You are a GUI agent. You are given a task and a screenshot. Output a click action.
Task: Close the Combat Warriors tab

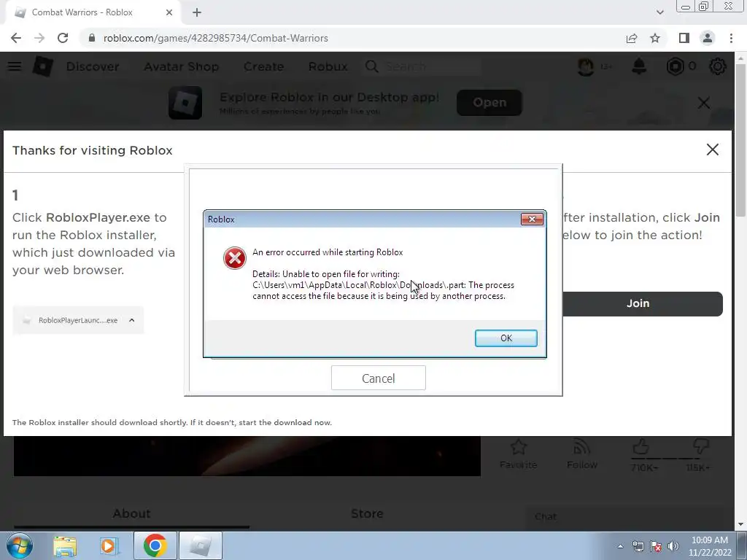(x=169, y=12)
